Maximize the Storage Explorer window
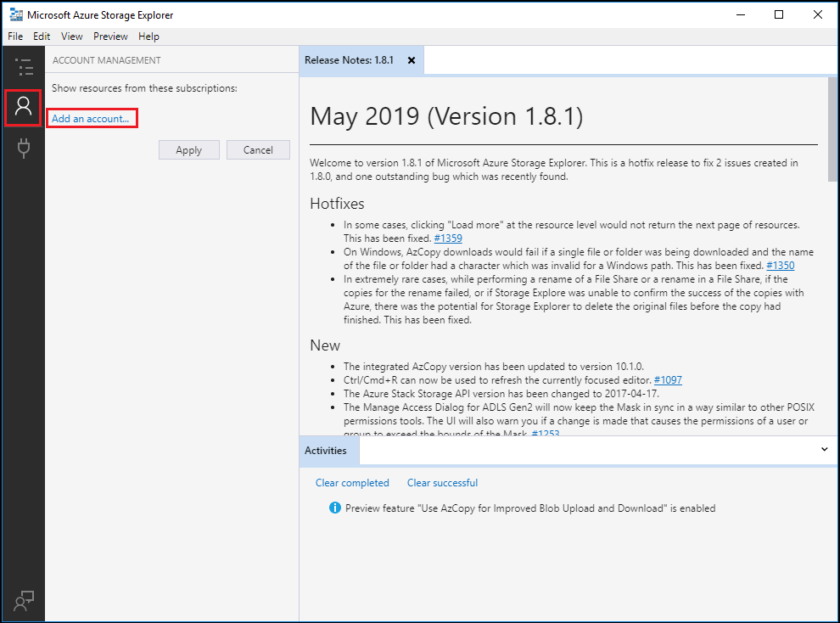 779,15
